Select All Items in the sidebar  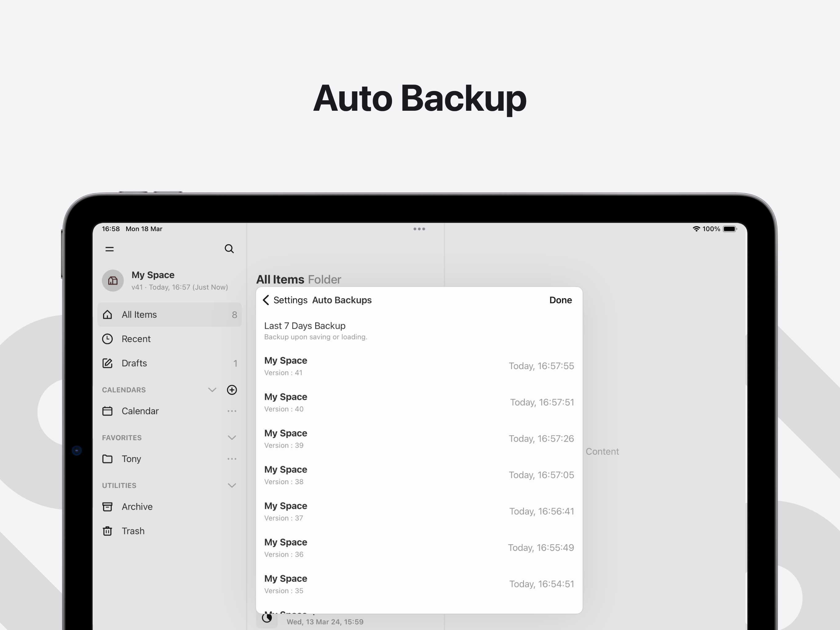pos(169,315)
